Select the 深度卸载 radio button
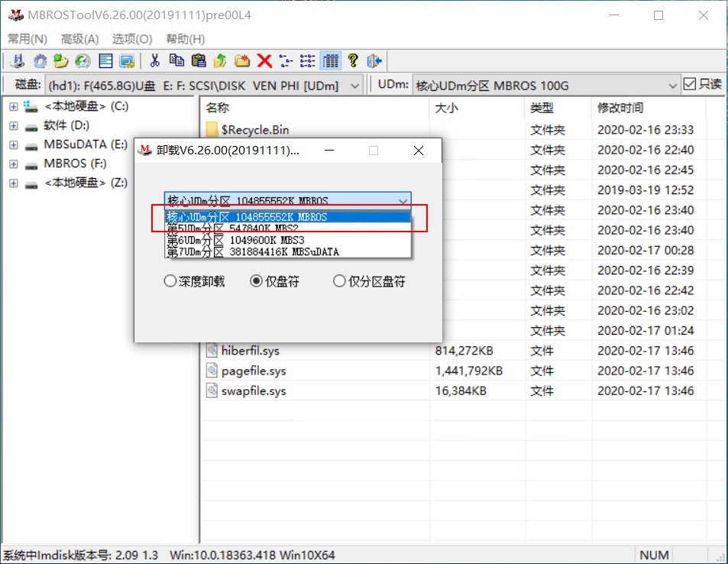 point(170,281)
